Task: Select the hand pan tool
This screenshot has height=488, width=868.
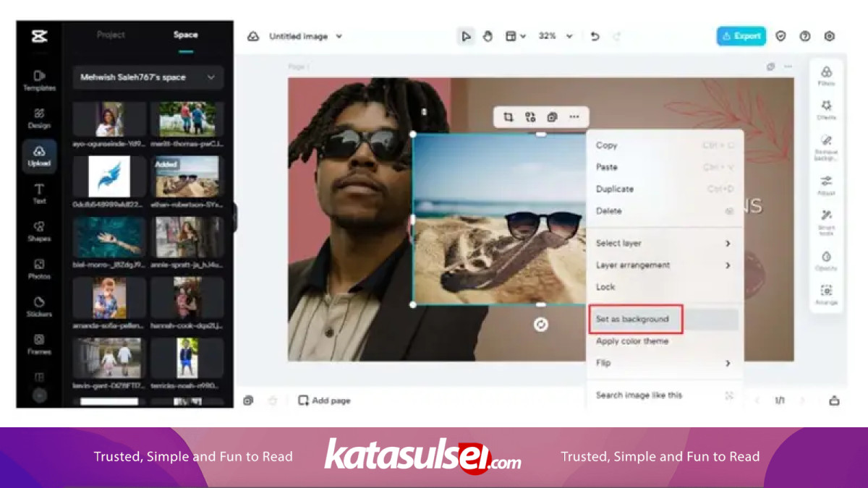Action: coord(488,36)
